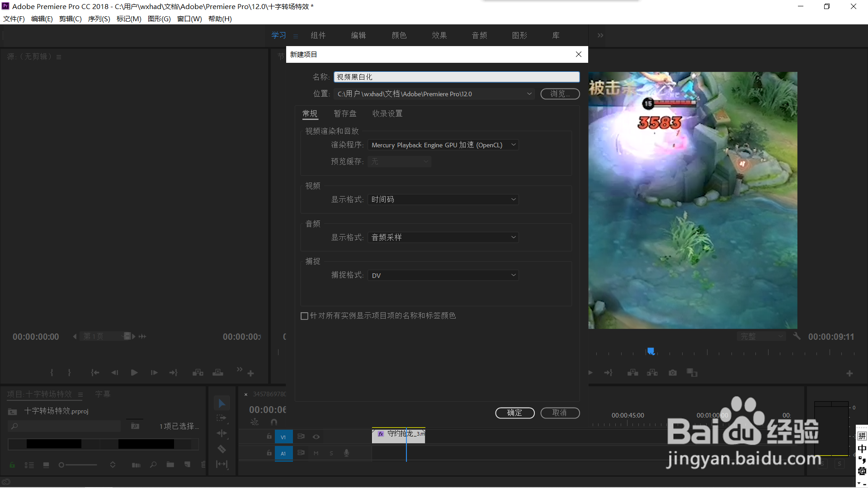
Task: Create a new bin in project panel
Action: click(x=170, y=465)
